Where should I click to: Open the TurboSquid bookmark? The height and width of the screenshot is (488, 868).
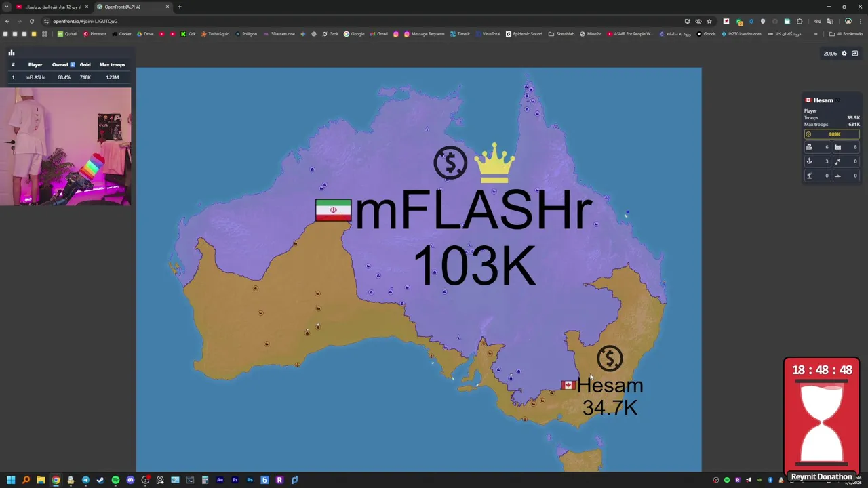click(x=215, y=34)
